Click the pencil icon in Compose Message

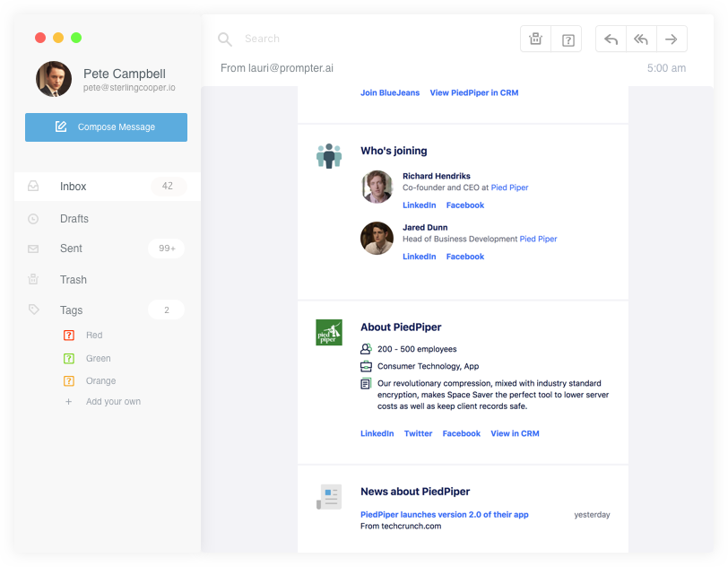pyautogui.click(x=61, y=126)
